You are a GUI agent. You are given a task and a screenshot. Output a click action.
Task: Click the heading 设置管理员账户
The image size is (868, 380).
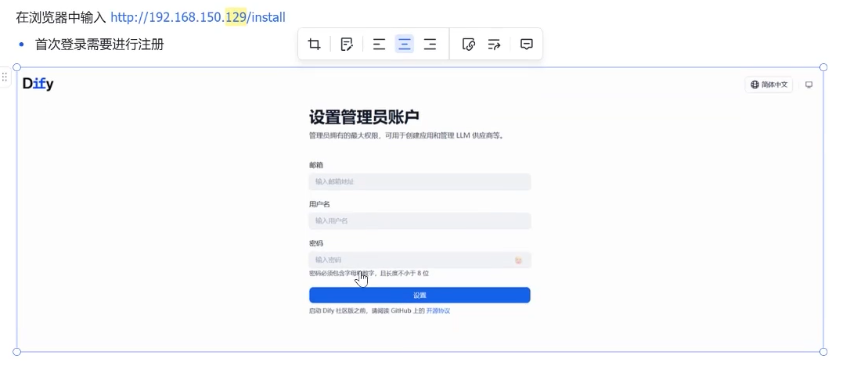click(x=364, y=117)
